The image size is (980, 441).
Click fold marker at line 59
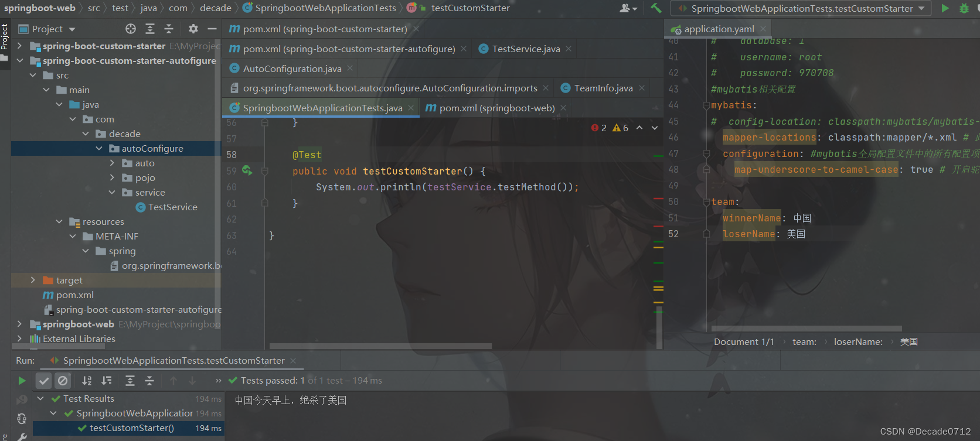click(264, 171)
